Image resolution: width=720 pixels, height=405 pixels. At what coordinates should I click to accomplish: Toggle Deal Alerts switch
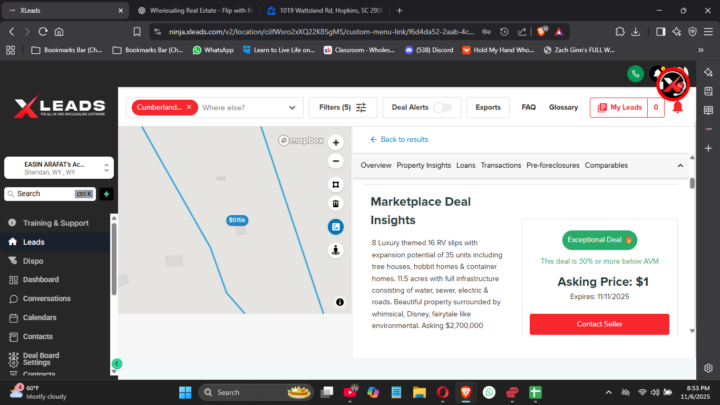click(x=443, y=107)
